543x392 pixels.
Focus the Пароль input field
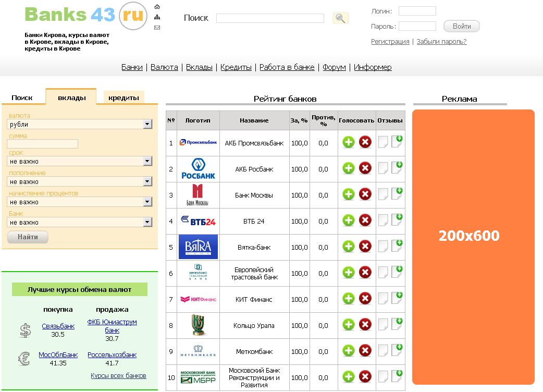click(x=417, y=26)
